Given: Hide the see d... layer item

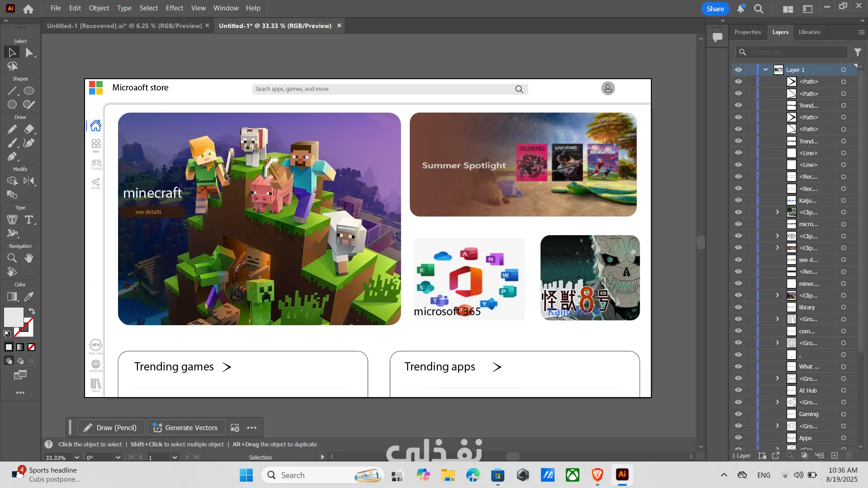Looking at the screenshot, I should point(738,260).
